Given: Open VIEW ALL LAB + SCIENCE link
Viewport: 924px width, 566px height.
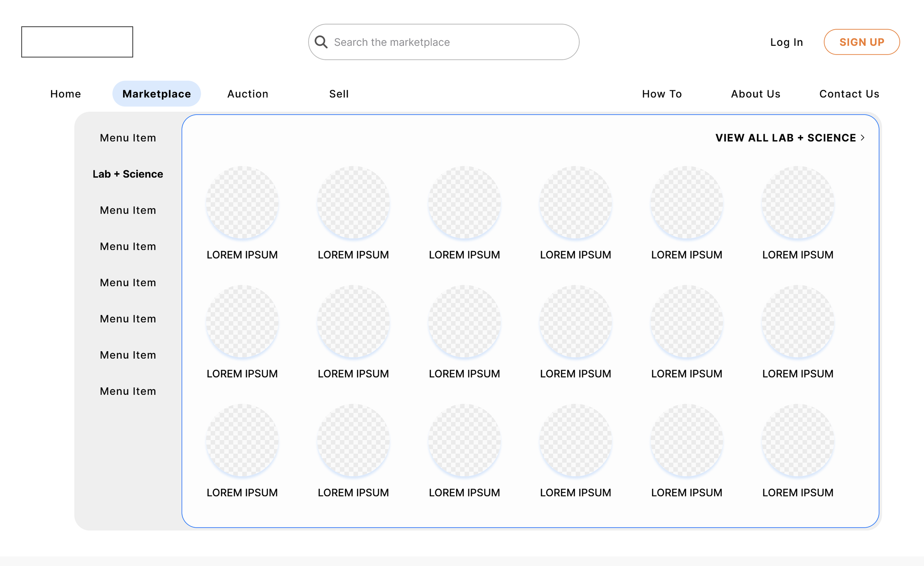Looking at the screenshot, I should click(x=785, y=138).
